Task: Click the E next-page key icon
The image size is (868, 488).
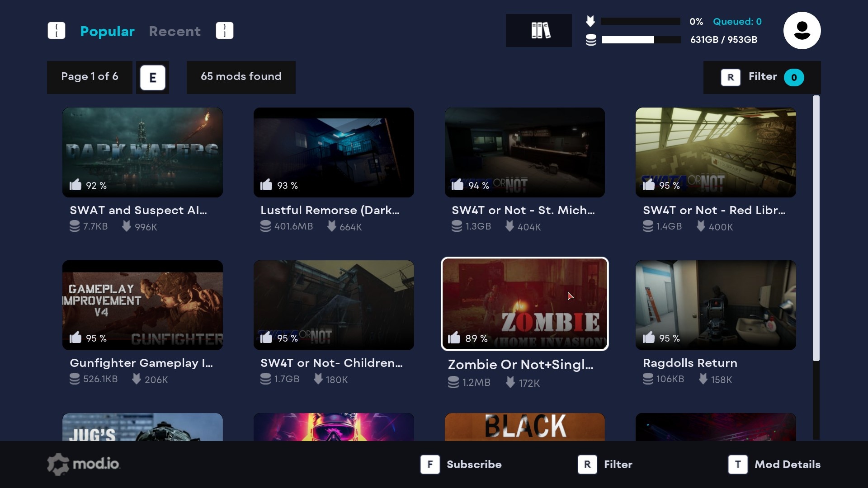Action: click(x=153, y=78)
